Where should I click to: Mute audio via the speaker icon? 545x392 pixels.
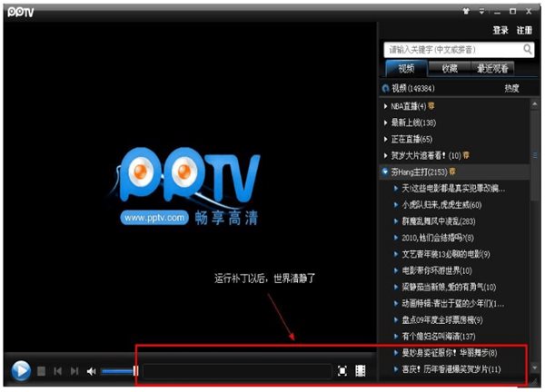click(x=91, y=371)
